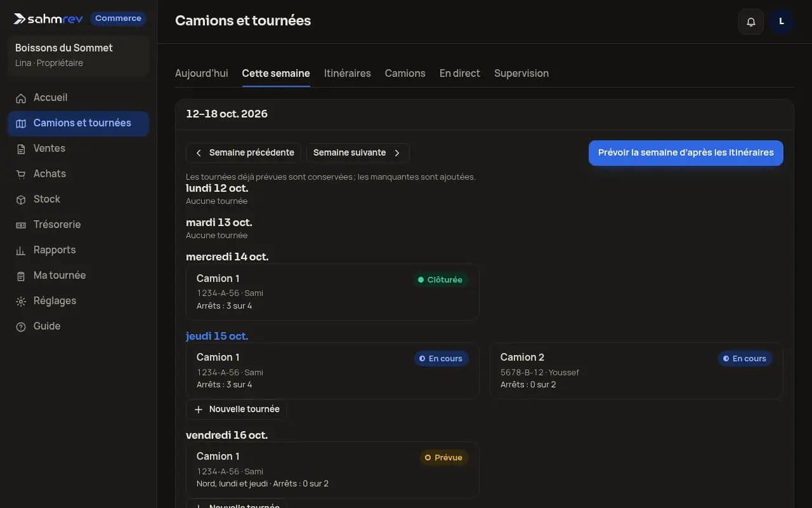The width and height of the screenshot is (812, 508).
Task: Click the Camions et tournées map icon
Action: (x=21, y=123)
